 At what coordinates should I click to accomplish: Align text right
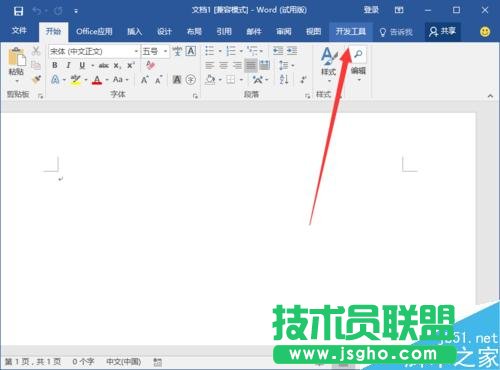click(237, 65)
